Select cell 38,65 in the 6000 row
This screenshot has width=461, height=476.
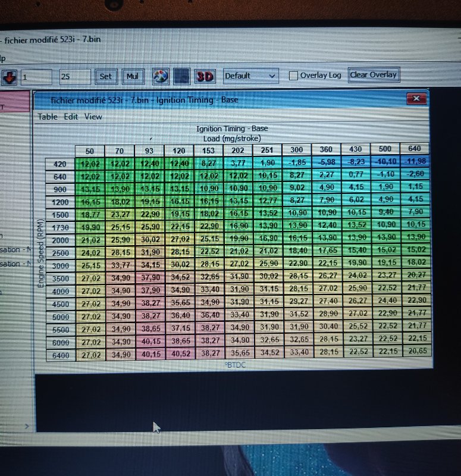coord(181,341)
